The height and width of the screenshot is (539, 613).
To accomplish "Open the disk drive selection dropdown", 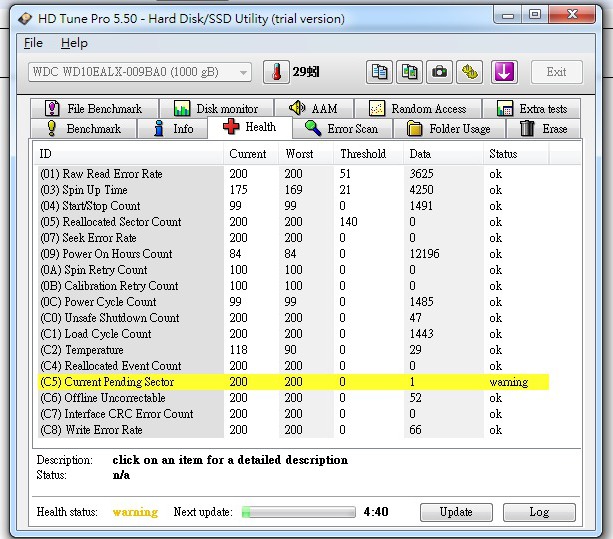I will [140, 72].
